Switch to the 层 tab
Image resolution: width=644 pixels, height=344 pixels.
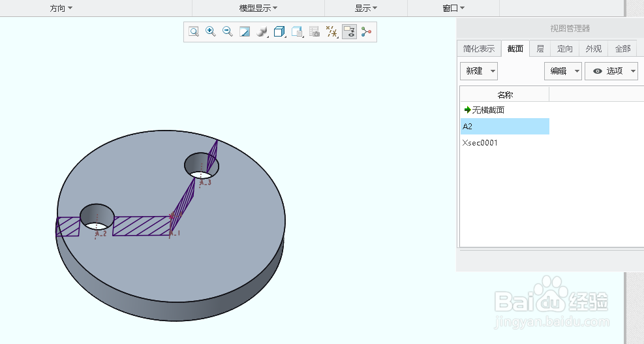pos(540,48)
